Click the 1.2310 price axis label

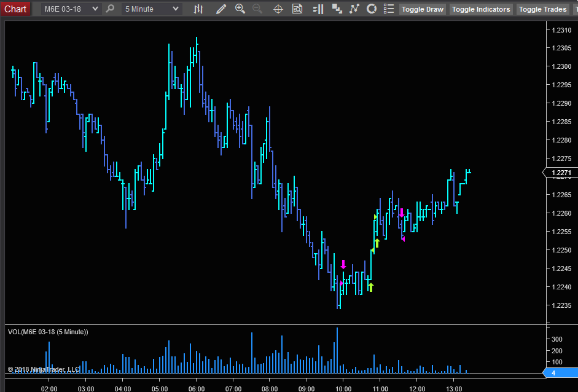pyautogui.click(x=561, y=30)
